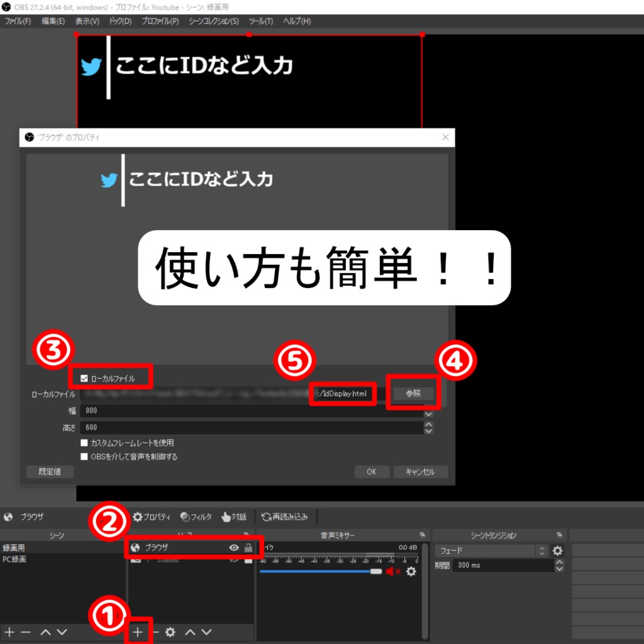
Task: Add a new source with the plus icon
Action: click(x=138, y=632)
